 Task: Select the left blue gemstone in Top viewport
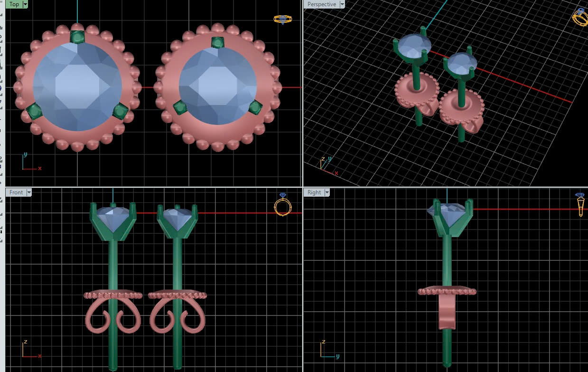pyautogui.click(x=77, y=87)
